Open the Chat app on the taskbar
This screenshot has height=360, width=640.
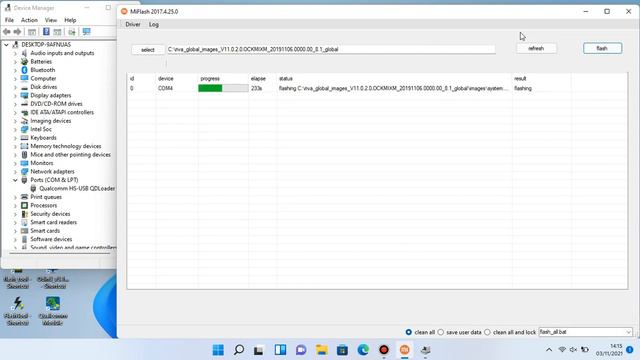coord(301,350)
